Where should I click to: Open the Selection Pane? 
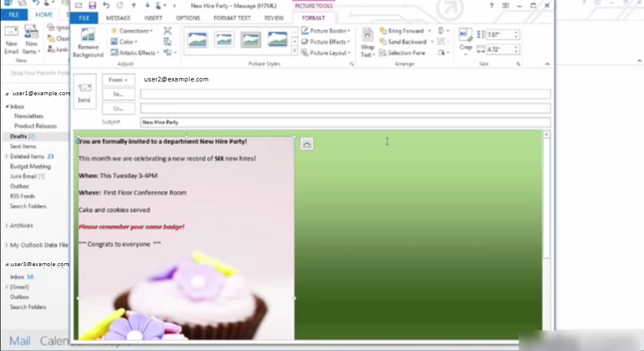(x=402, y=53)
